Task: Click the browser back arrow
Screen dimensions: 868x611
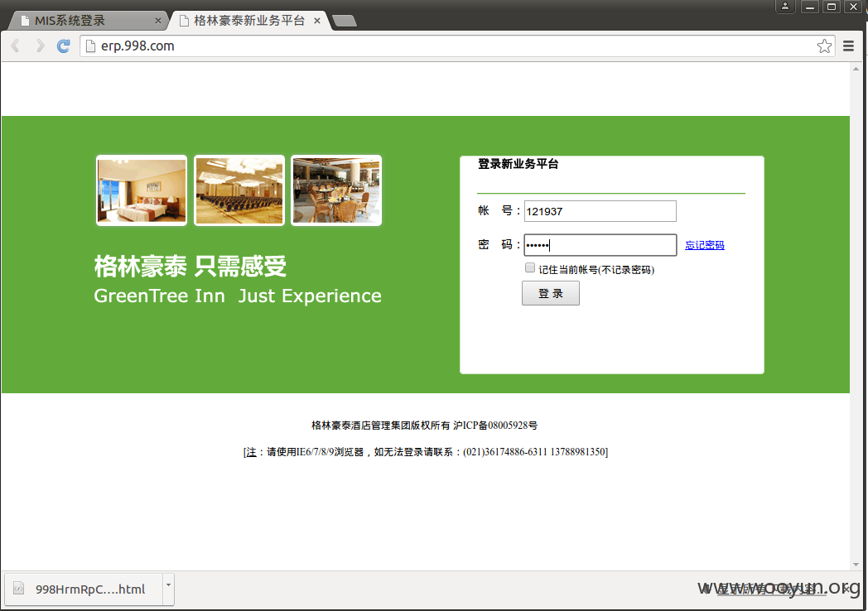Action: point(16,46)
